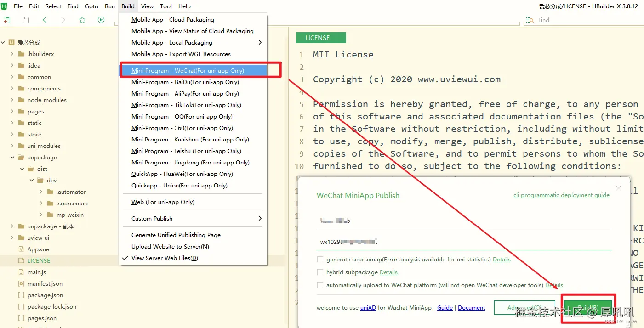Open the Document link in dialog
This screenshot has height=328, width=644.
click(471, 308)
